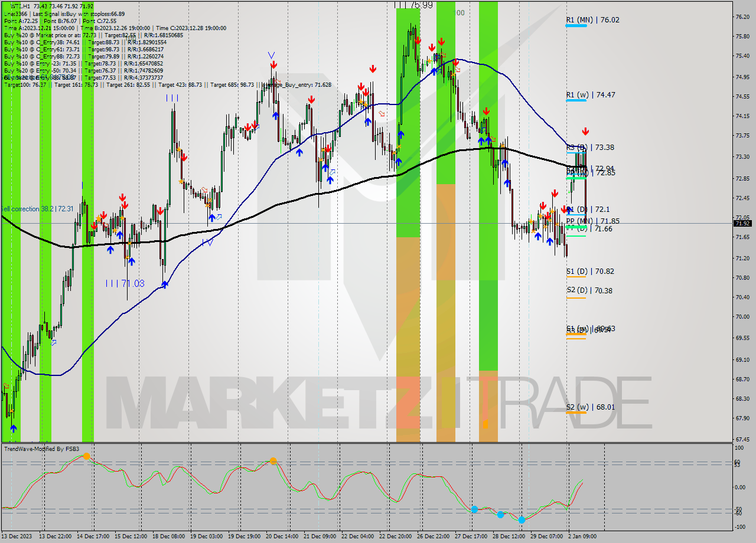The height and width of the screenshot is (543, 756).
Task: Click the '2 Jan 09:00' date axis label
Action: [582, 537]
